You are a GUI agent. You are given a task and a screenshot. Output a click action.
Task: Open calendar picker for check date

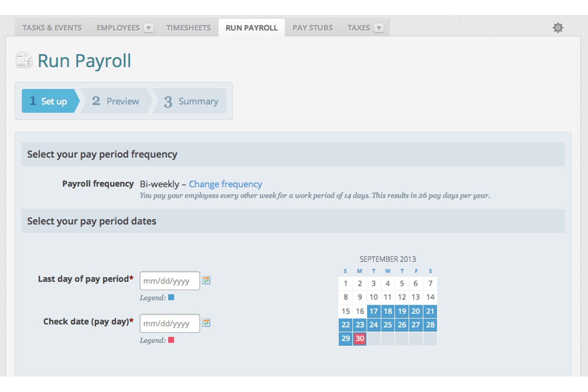click(x=206, y=323)
